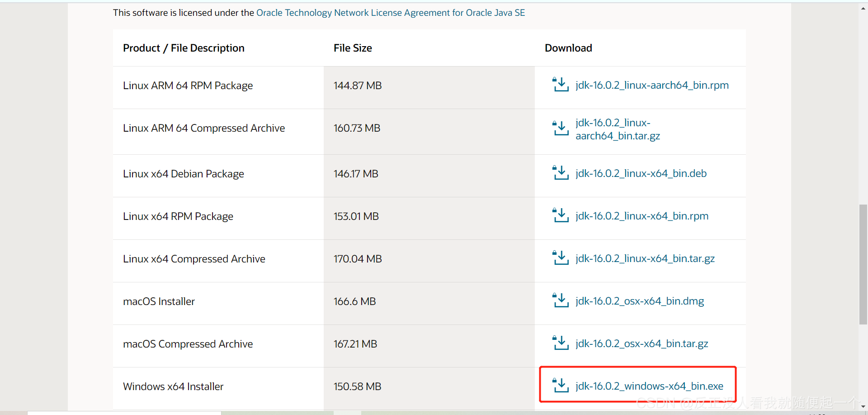This screenshot has width=868, height=415.
Task: Click the page scrollbar up arrow
Action: [863, 8]
